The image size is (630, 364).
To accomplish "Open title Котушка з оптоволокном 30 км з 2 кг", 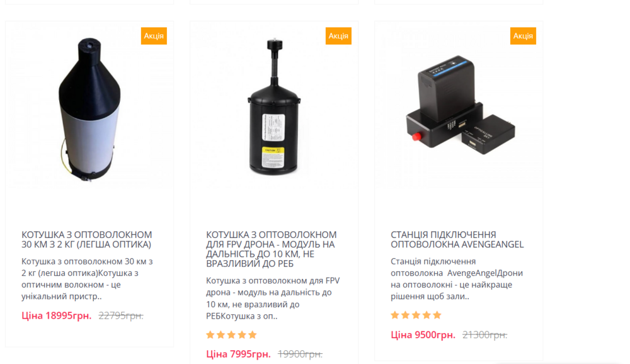I will [87, 239].
